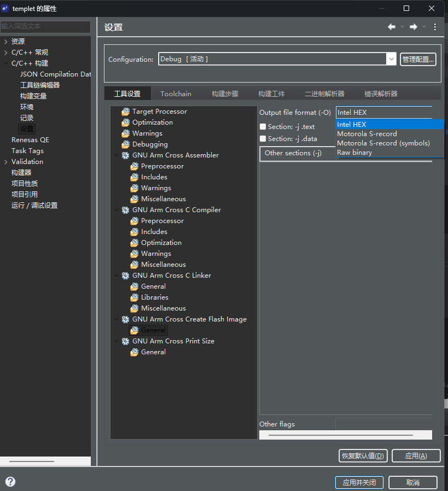
Task: Select the GNU Arm Cross C Compiler icon
Action: (126, 210)
